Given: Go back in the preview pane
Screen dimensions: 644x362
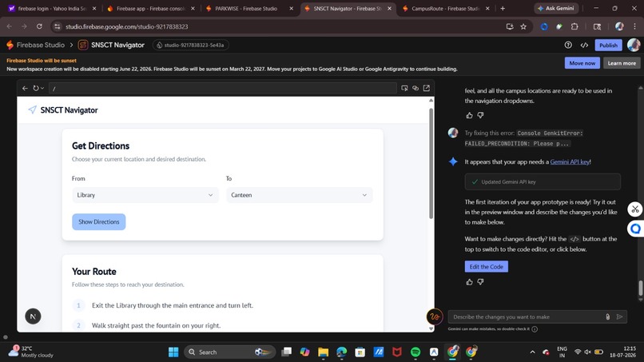Looking at the screenshot, I should tap(25, 88).
